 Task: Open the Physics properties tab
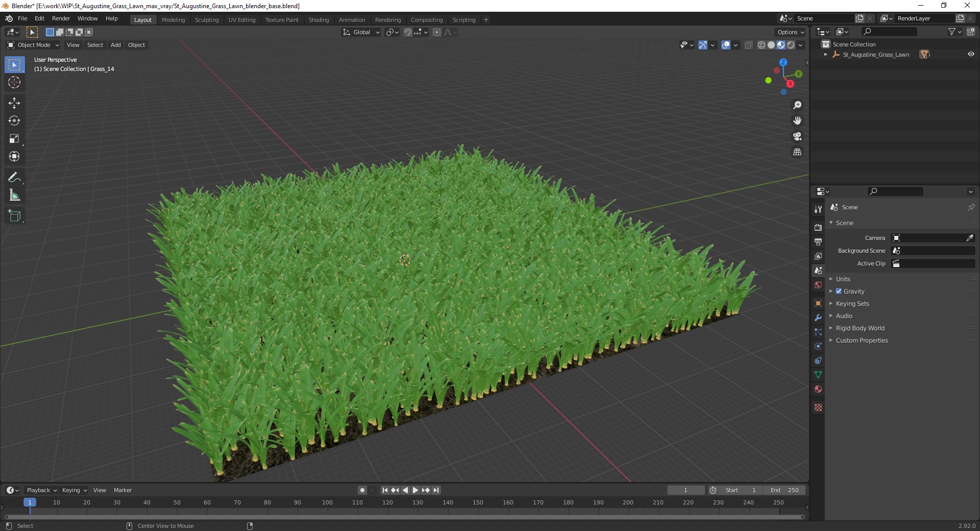(x=818, y=346)
